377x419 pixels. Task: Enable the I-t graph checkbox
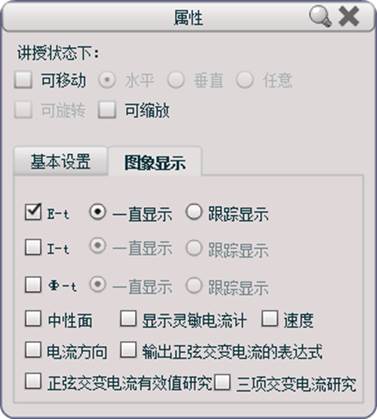coord(33,247)
